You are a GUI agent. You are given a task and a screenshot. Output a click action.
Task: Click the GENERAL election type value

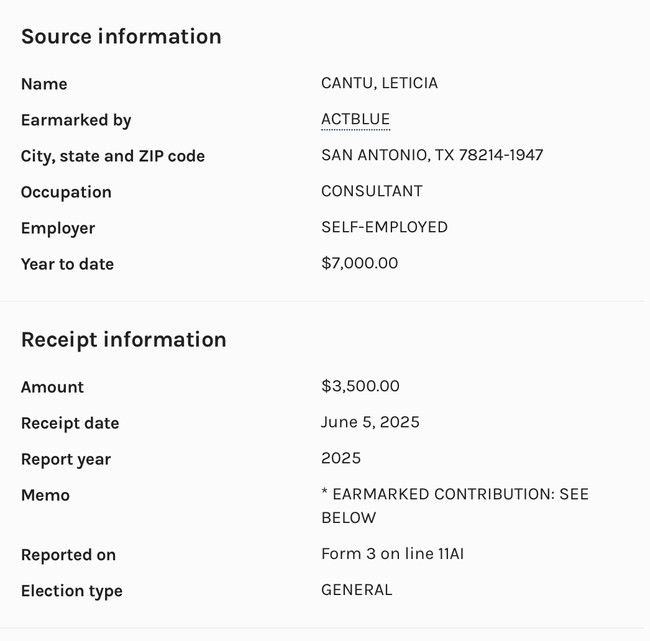tap(356, 590)
